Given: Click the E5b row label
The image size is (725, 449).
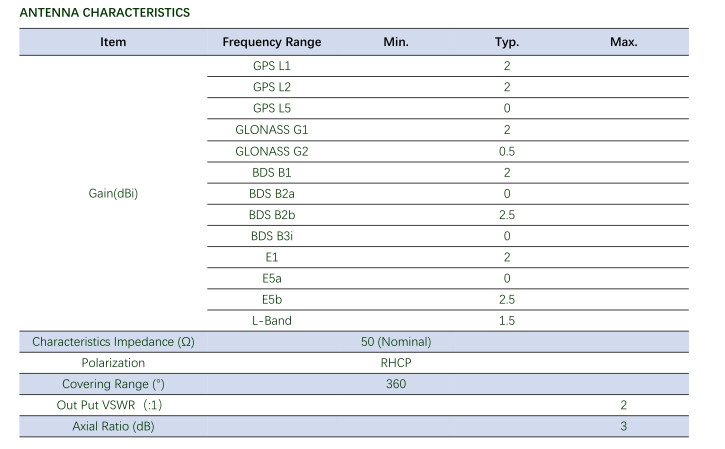Looking at the screenshot, I should [x=271, y=299].
